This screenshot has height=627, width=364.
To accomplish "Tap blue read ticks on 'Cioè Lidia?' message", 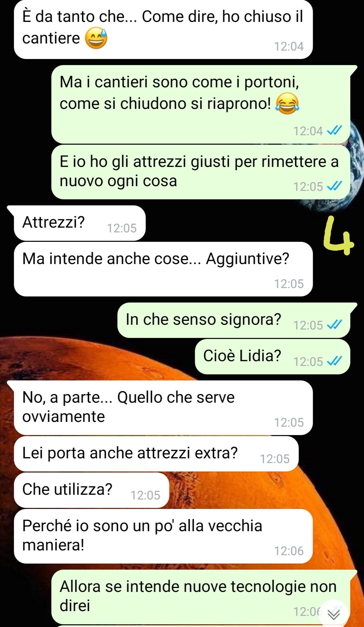I will 334,361.
